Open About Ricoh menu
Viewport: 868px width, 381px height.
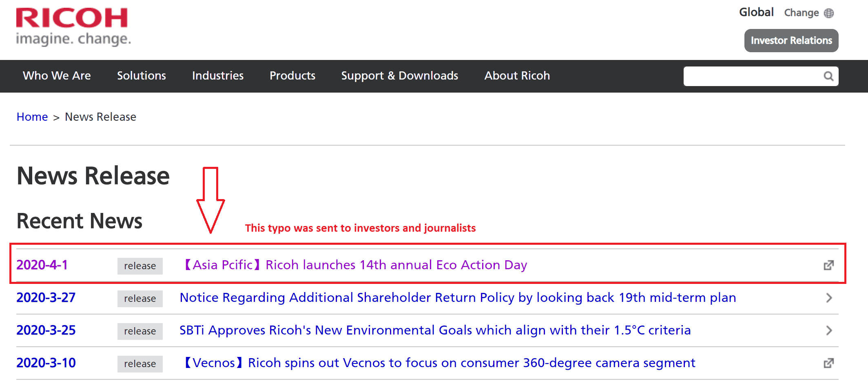coord(517,76)
